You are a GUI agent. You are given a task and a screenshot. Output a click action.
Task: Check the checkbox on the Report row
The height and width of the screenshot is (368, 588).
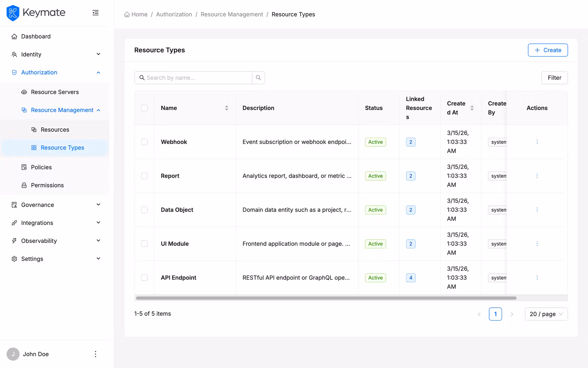[144, 176]
